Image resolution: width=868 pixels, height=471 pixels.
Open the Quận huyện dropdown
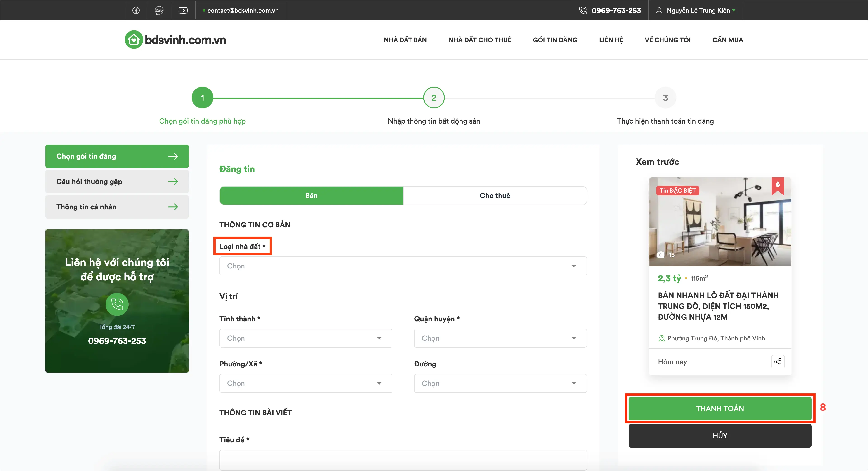500,338
